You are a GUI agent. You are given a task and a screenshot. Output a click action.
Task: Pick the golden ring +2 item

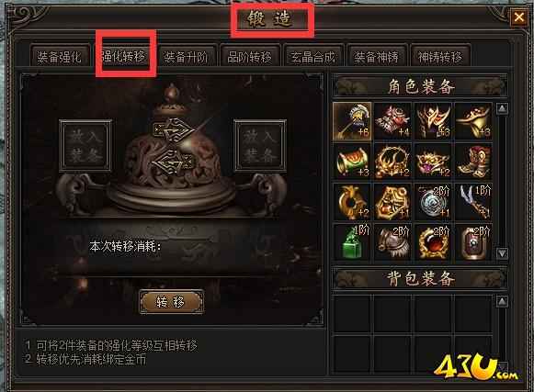click(x=353, y=202)
